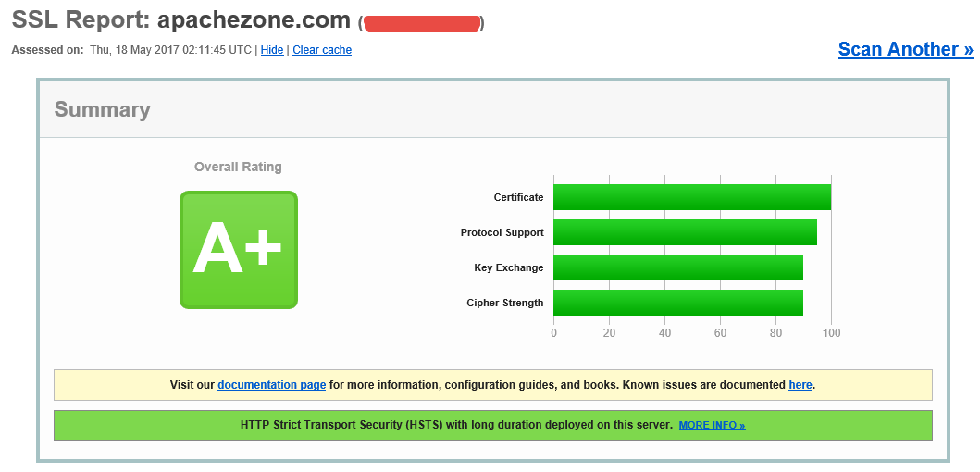Click the red redacted IP address
The image size is (980, 472).
point(421,23)
